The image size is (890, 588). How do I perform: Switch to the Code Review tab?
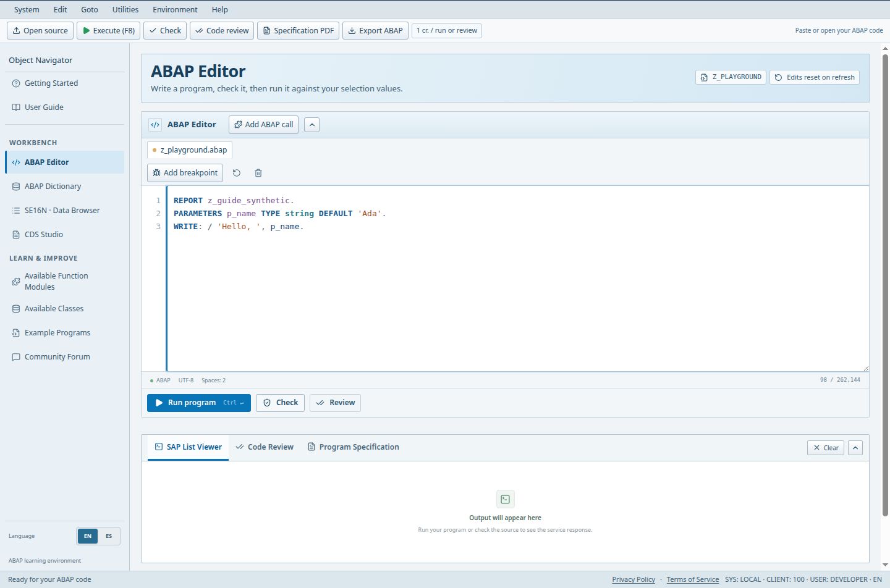pos(265,447)
